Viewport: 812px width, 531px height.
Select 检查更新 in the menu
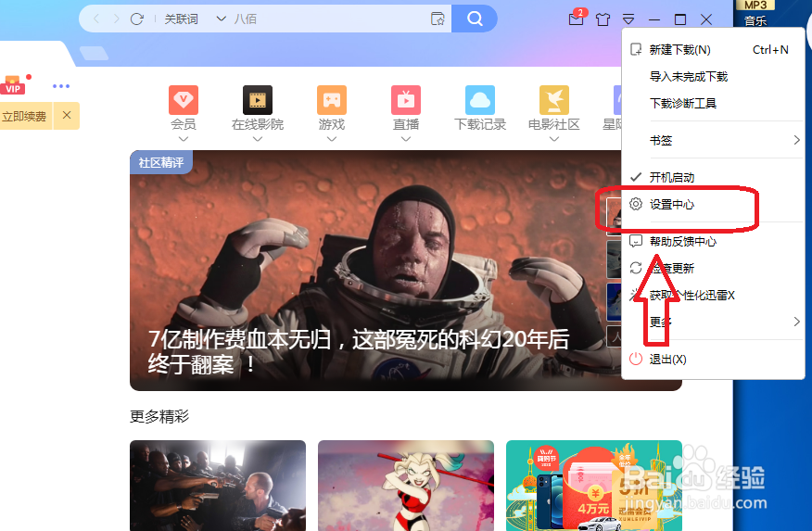713,268
